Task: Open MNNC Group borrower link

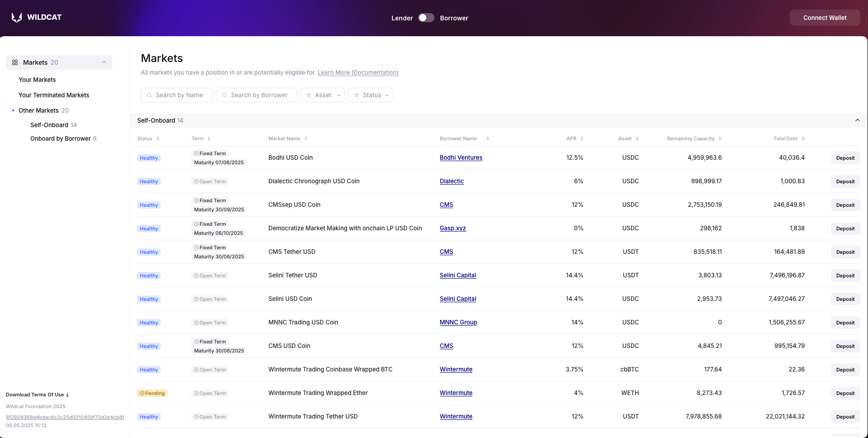Action: click(x=458, y=322)
